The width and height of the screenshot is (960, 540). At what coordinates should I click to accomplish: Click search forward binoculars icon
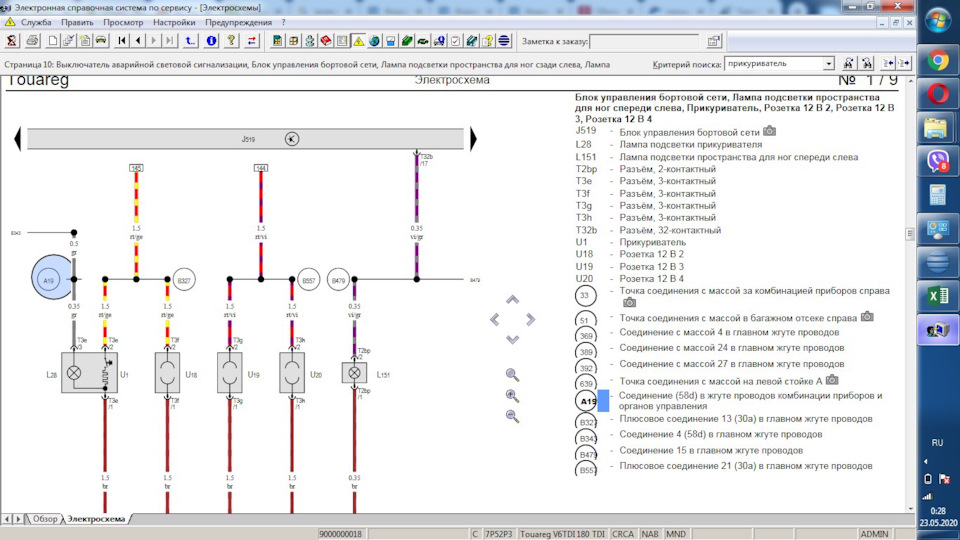click(849, 63)
